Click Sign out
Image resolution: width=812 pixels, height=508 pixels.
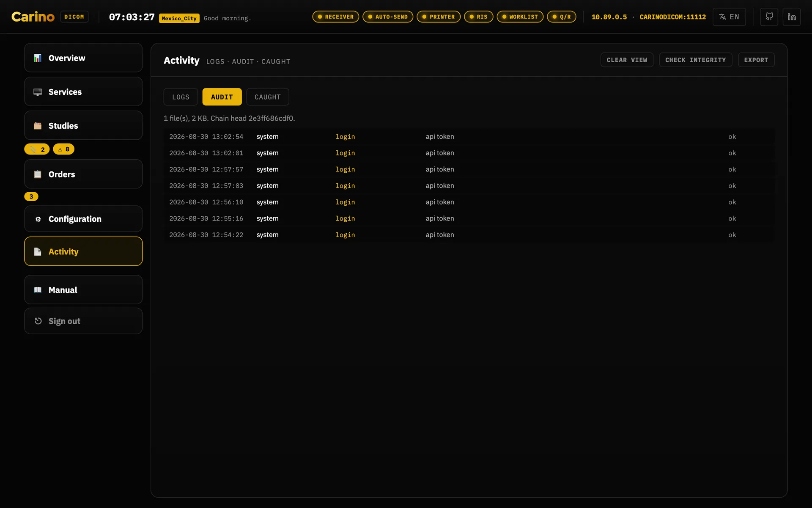83,321
